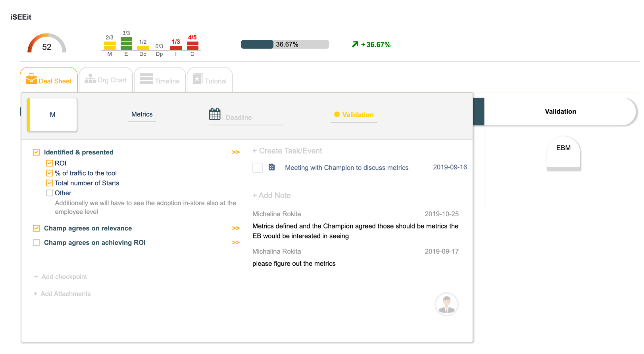Switch to the Org Chart tab
Image resolution: width=644 pixels, height=354 pixels.
pos(106,80)
